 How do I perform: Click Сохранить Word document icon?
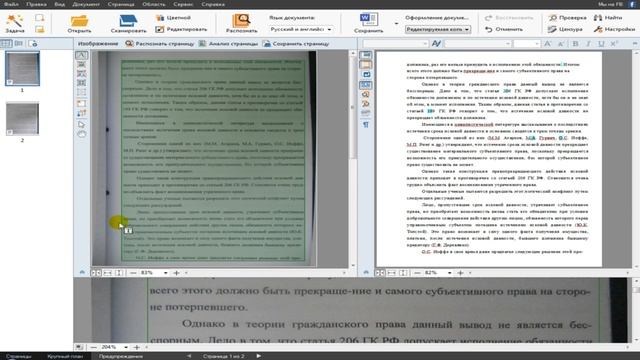[369, 23]
